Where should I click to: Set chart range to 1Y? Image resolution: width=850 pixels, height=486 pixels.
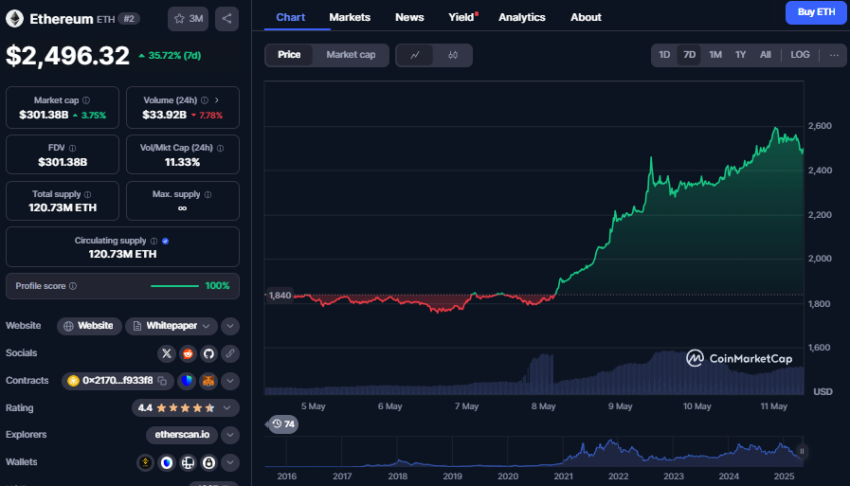point(740,55)
